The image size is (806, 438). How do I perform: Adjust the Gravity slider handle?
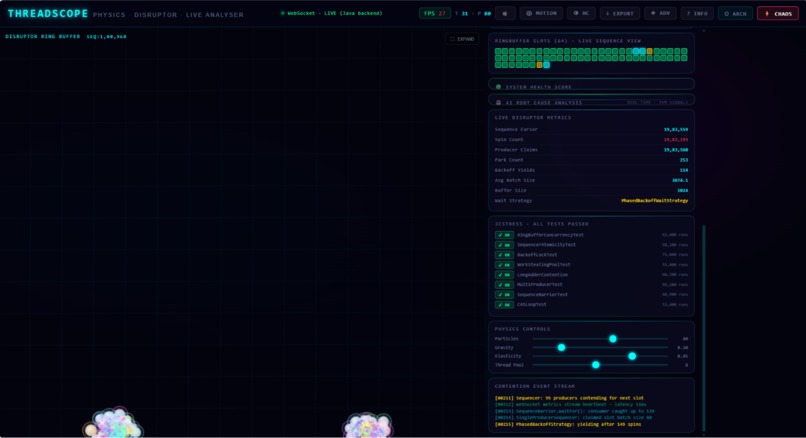(561, 348)
